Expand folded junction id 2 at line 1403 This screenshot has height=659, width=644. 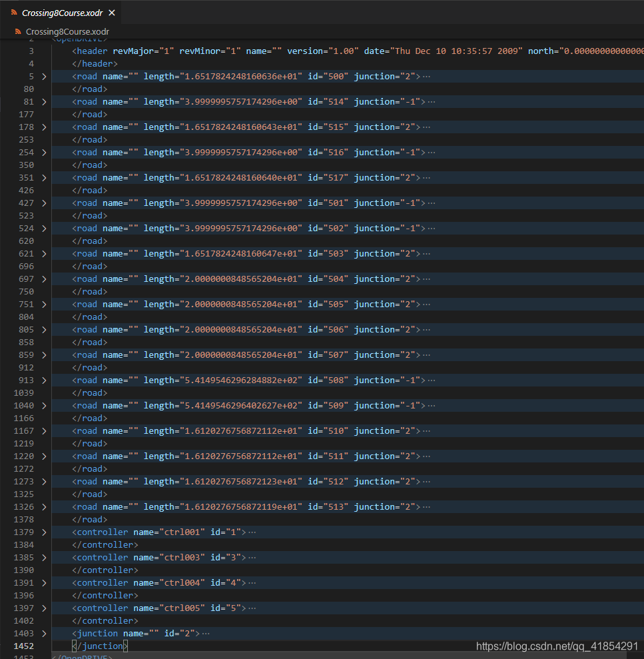click(44, 634)
